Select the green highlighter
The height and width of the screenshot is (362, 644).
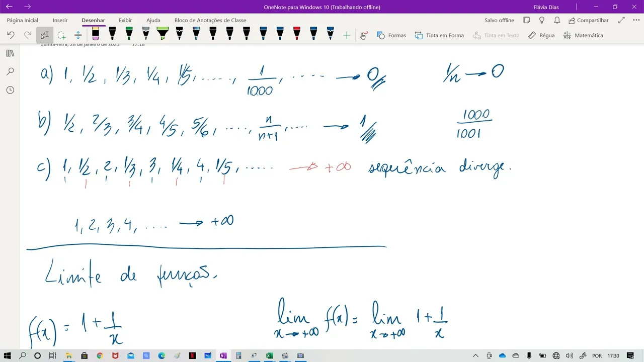[163, 34]
